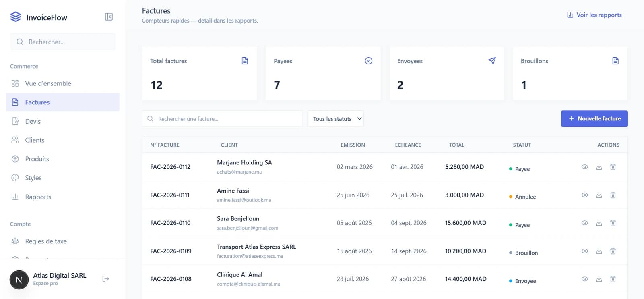
Task: Click the Annulee status of FAC-2026-0111
Action: point(522,197)
